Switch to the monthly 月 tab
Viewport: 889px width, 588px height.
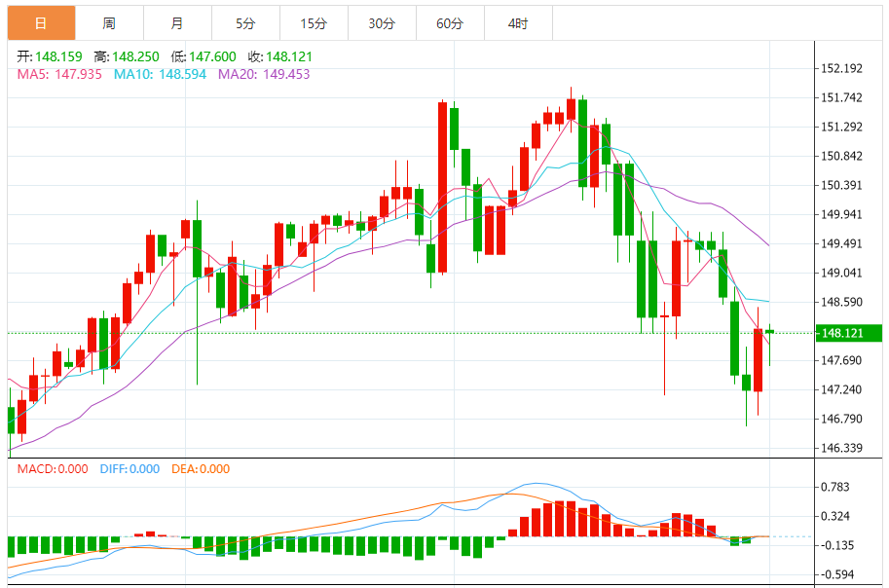[177, 23]
